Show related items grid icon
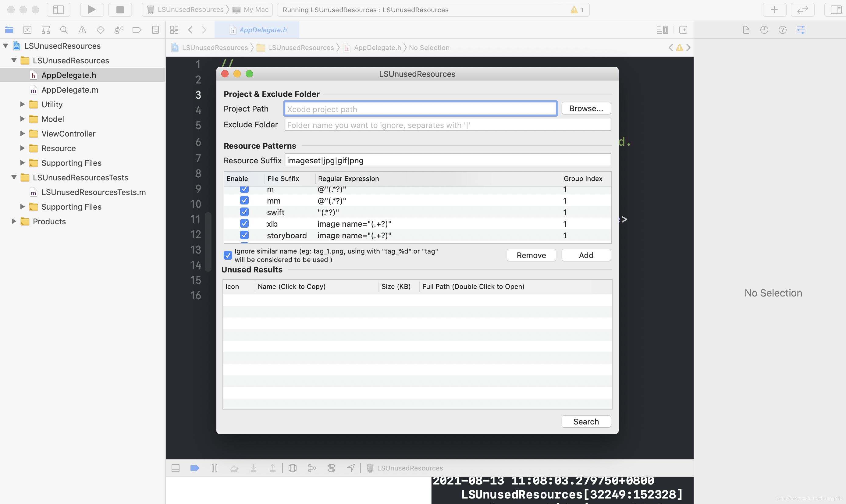Viewport: 846px width, 504px height. [174, 30]
